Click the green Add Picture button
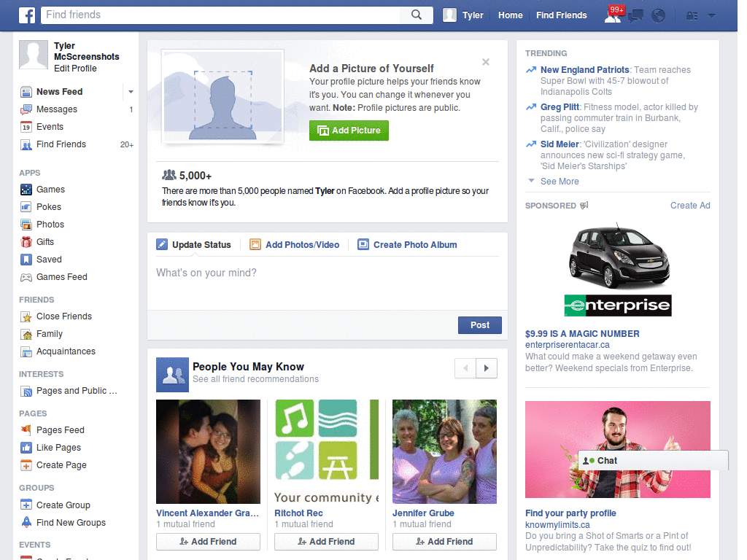 point(349,131)
